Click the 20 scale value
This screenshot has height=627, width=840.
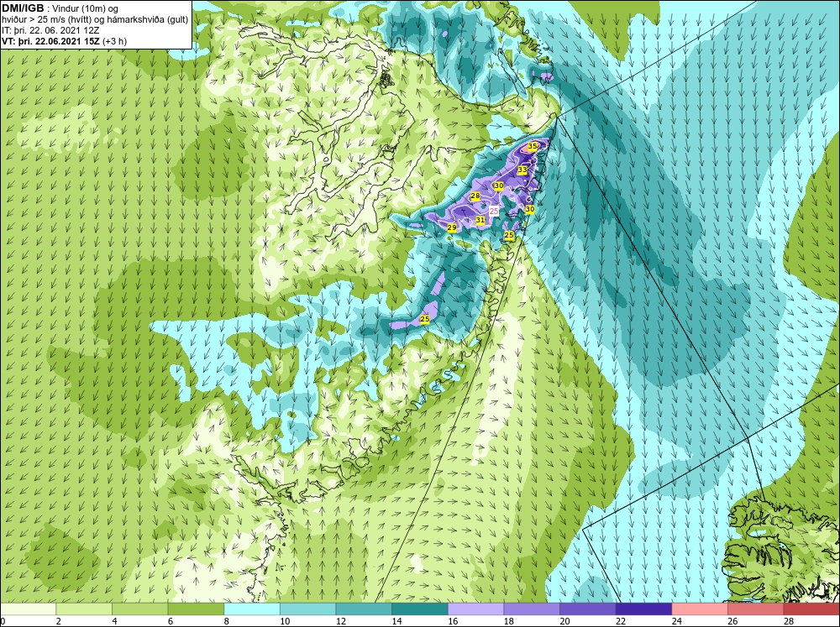click(564, 621)
